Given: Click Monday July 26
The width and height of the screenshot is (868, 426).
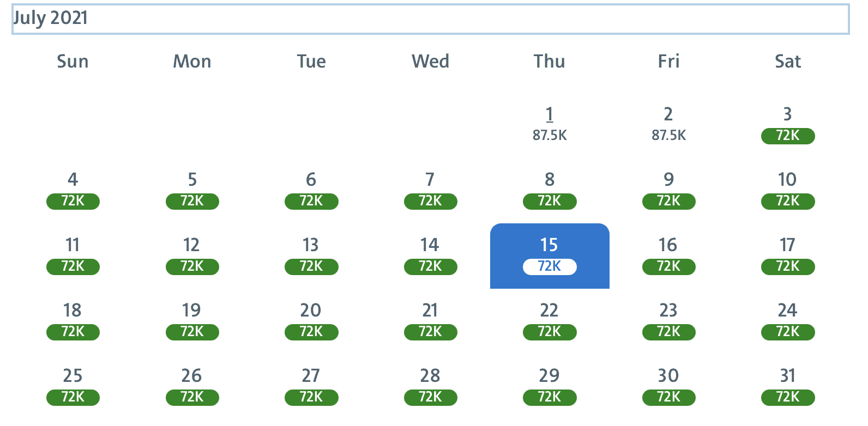Looking at the screenshot, I should pyautogui.click(x=192, y=386).
